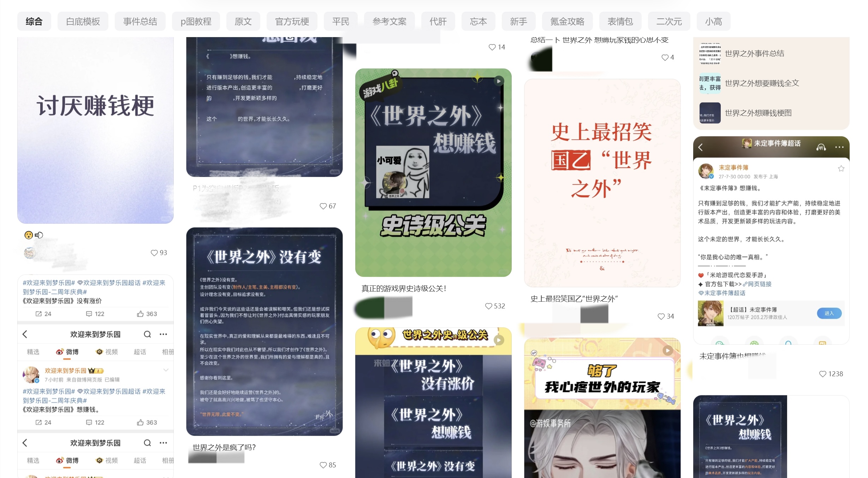Select the 综合 filter tab

pos(34,22)
